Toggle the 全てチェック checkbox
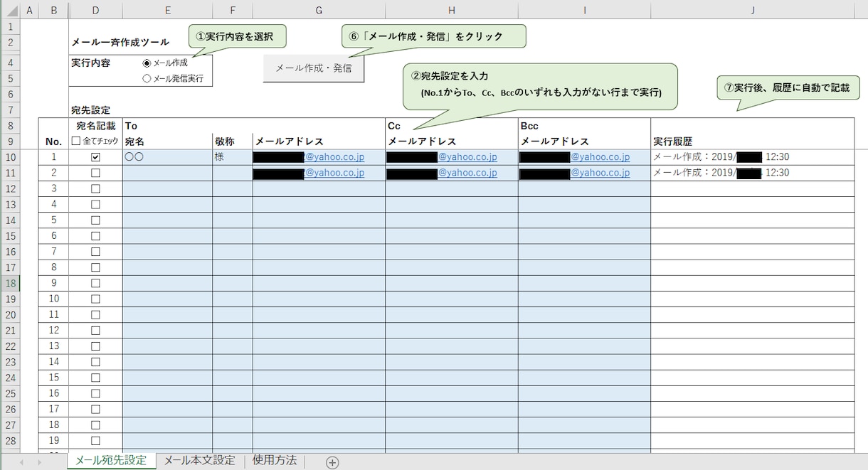Screen dimensions: 868x470 point(75,141)
